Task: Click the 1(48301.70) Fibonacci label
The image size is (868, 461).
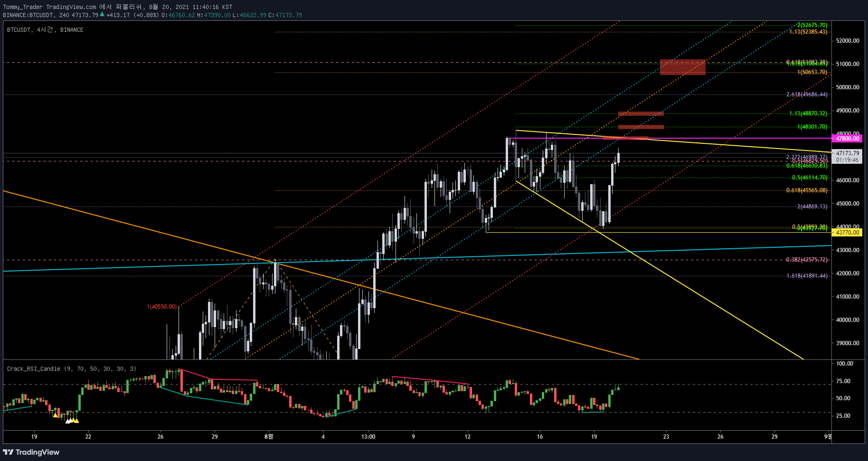Action: [x=812, y=127]
